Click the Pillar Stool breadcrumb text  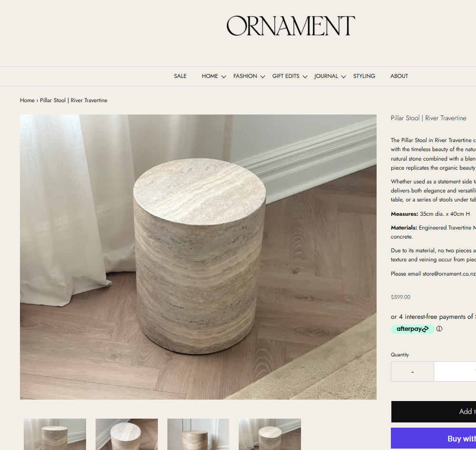pyautogui.click(x=73, y=100)
